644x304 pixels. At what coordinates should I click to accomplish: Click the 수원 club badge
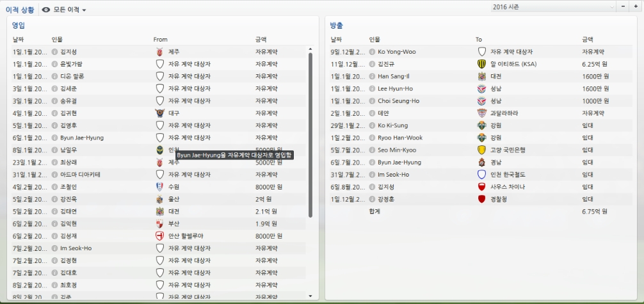pos(159,187)
